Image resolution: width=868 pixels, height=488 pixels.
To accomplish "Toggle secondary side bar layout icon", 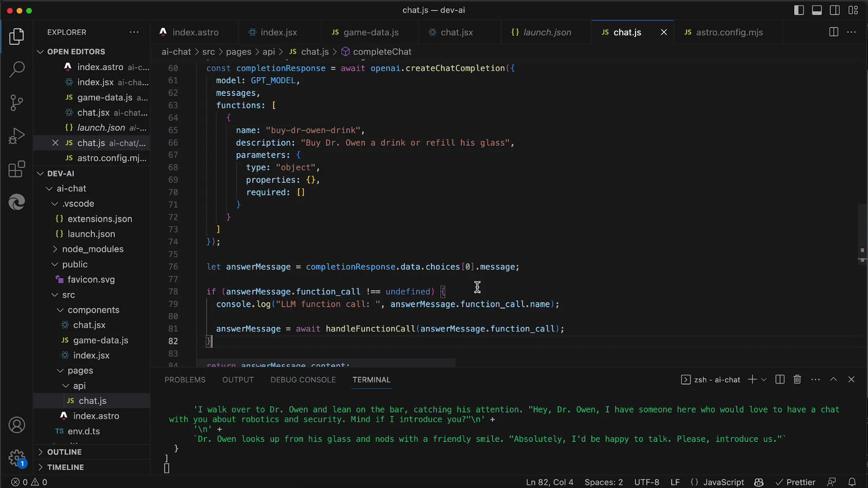I will pos(835,10).
